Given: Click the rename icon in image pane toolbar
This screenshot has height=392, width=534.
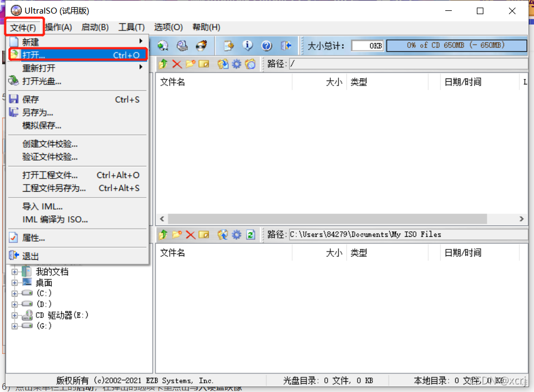Looking at the screenshot, I should pos(204,64).
